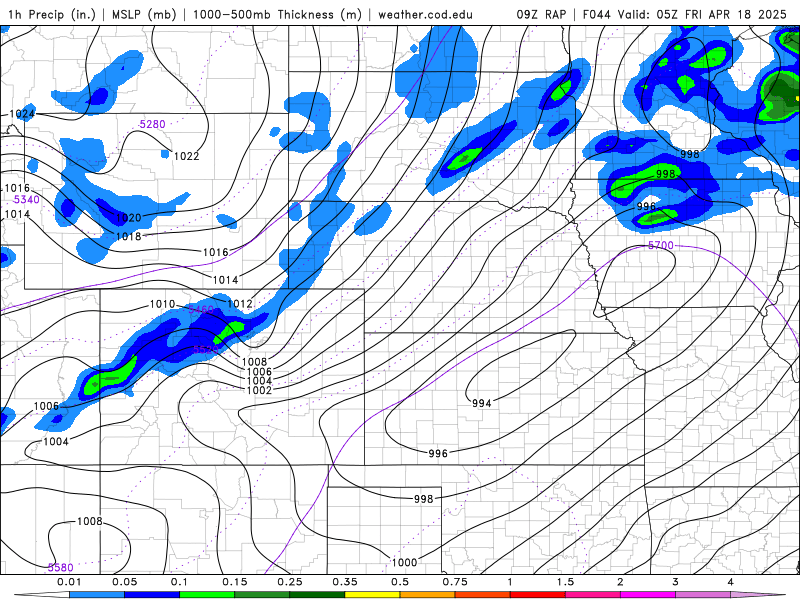Image resolution: width=800 pixels, height=600 pixels.
Task: Select the purple 5460 thickness label
Action: click(201, 310)
